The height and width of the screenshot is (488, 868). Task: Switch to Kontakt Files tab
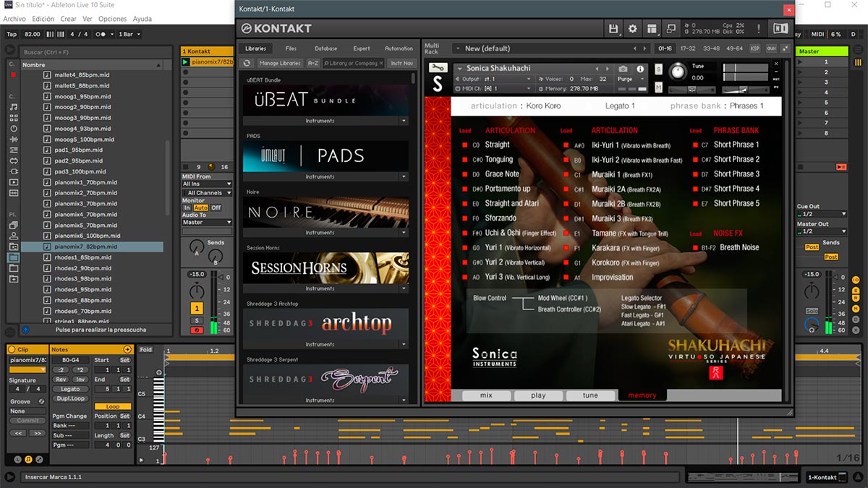pos(291,48)
